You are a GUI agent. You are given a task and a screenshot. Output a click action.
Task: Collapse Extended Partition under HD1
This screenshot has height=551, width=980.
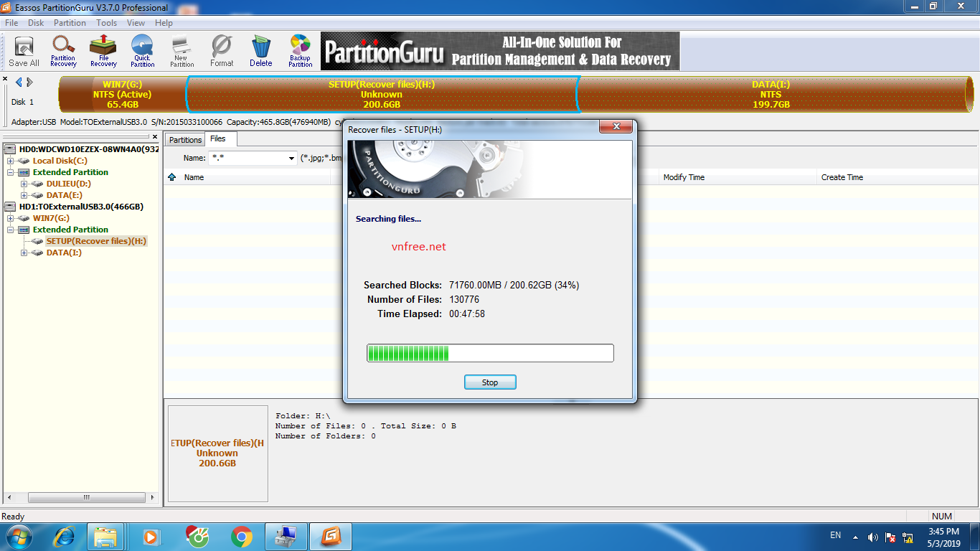tap(11, 230)
